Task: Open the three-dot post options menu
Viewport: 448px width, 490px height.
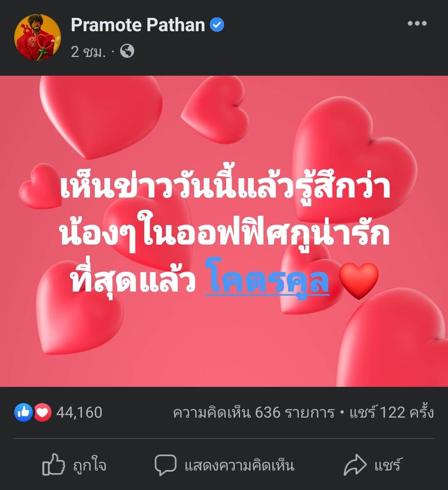Action: click(417, 23)
